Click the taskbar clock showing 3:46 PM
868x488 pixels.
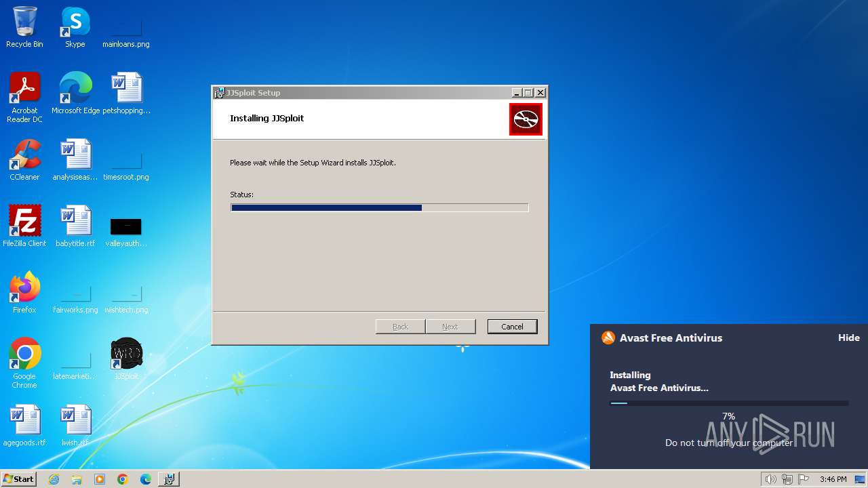tap(833, 479)
